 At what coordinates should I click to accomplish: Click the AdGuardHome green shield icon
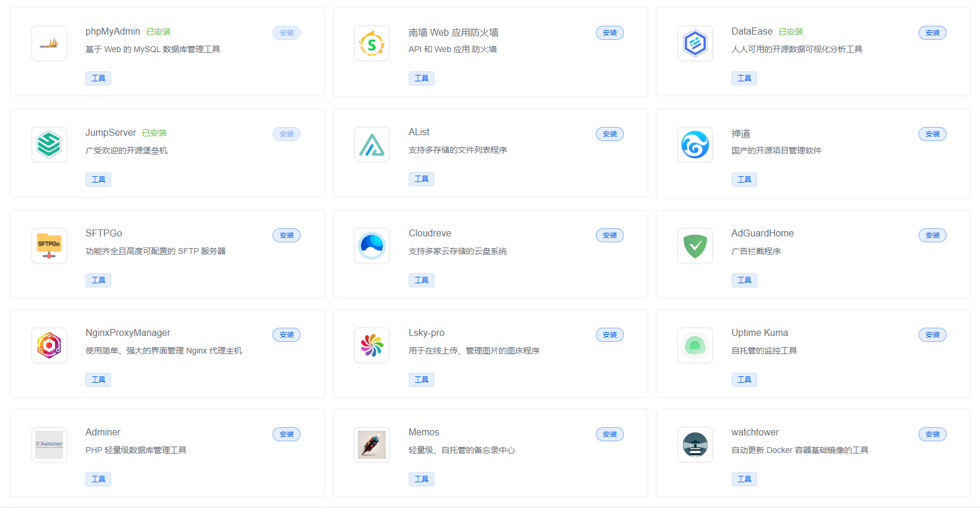pos(695,246)
